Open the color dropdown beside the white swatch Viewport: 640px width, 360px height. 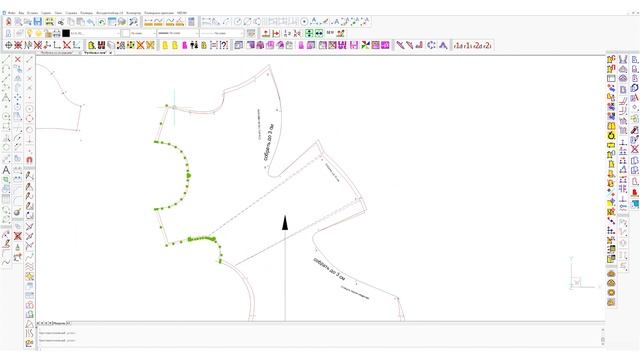point(143,33)
